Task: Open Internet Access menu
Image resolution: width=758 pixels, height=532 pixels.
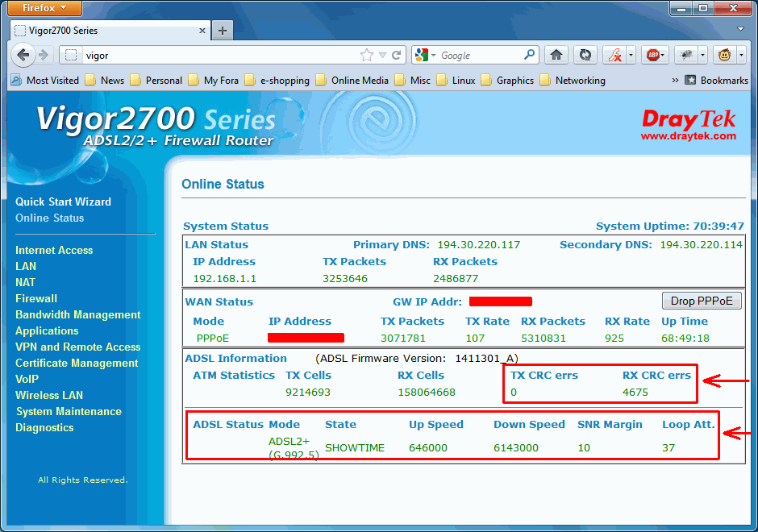Action: (54, 251)
